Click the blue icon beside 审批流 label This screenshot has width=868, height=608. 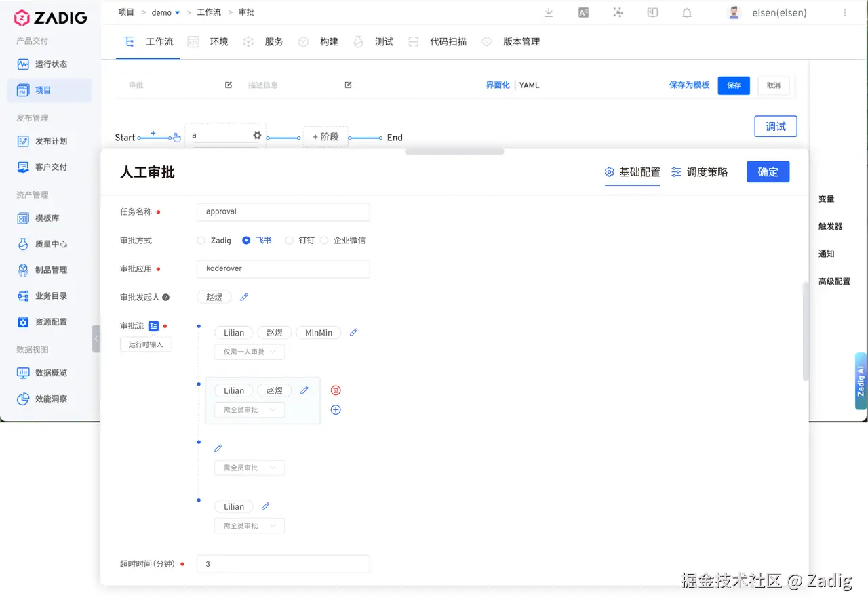coord(153,325)
